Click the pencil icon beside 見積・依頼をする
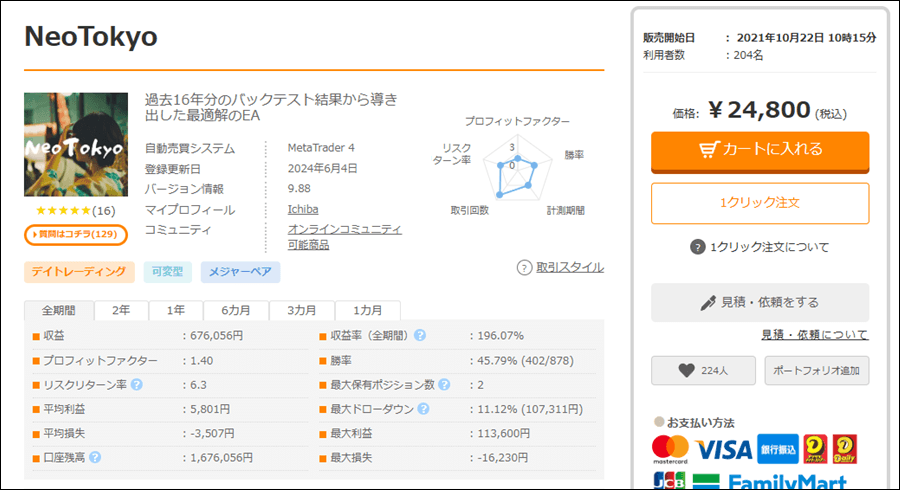900x490 pixels. (708, 302)
